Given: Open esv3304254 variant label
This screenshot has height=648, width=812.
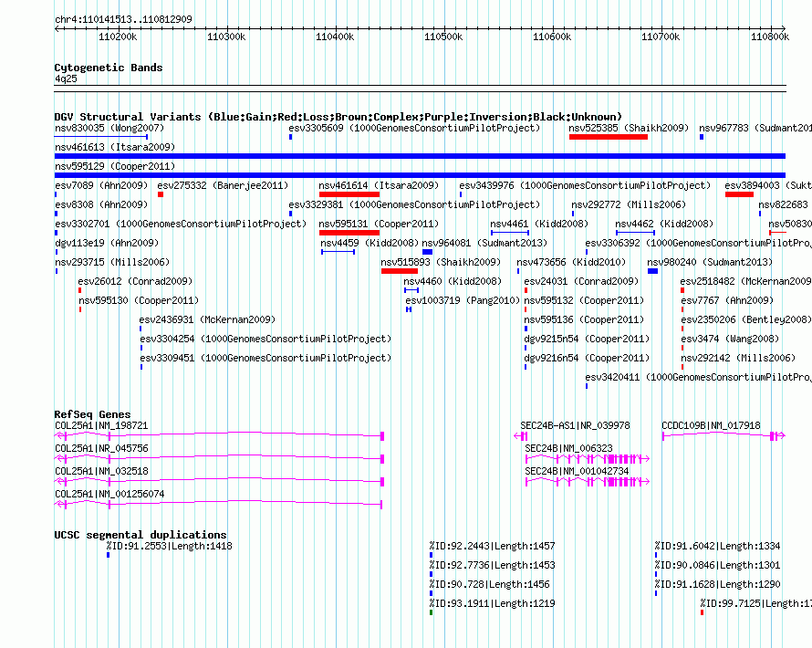Looking at the screenshot, I should point(265,339).
